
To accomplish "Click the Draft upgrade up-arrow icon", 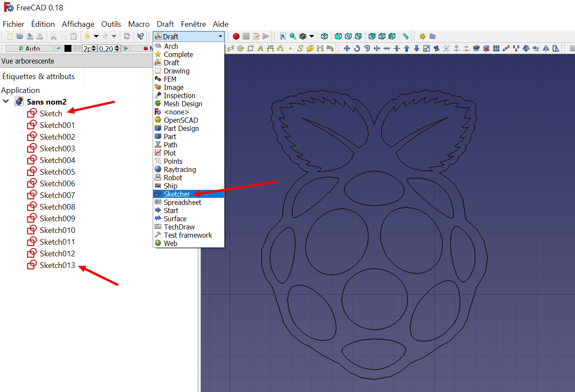I will pos(406,48).
